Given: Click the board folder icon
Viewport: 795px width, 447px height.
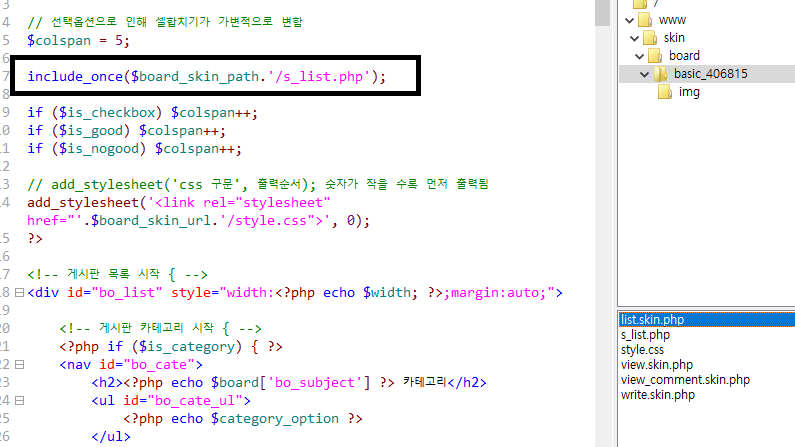Looking at the screenshot, I should [655, 56].
